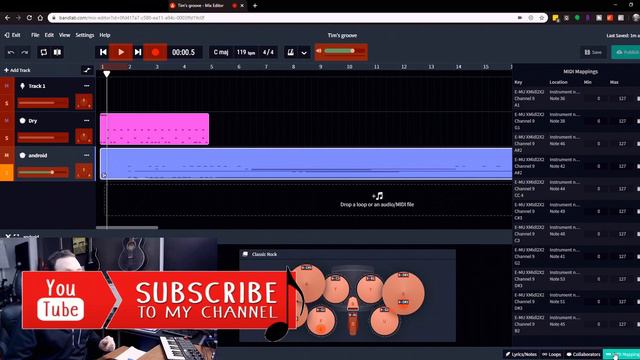The height and width of the screenshot is (360, 640).
Task: Adjust Dry track volume slider
Action: (x=43, y=137)
